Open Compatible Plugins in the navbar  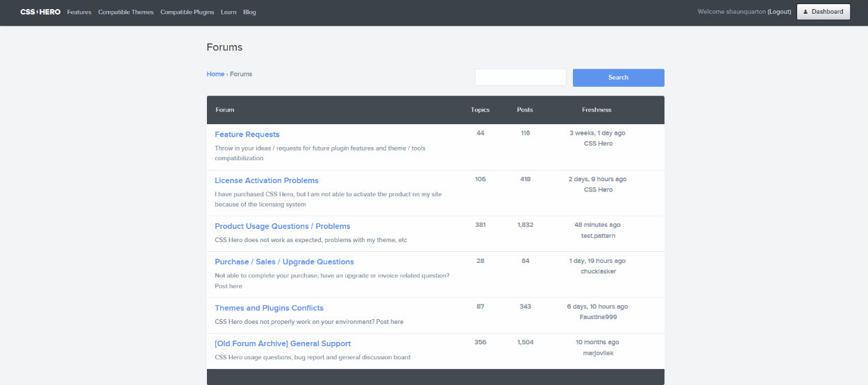tap(187, 12)
